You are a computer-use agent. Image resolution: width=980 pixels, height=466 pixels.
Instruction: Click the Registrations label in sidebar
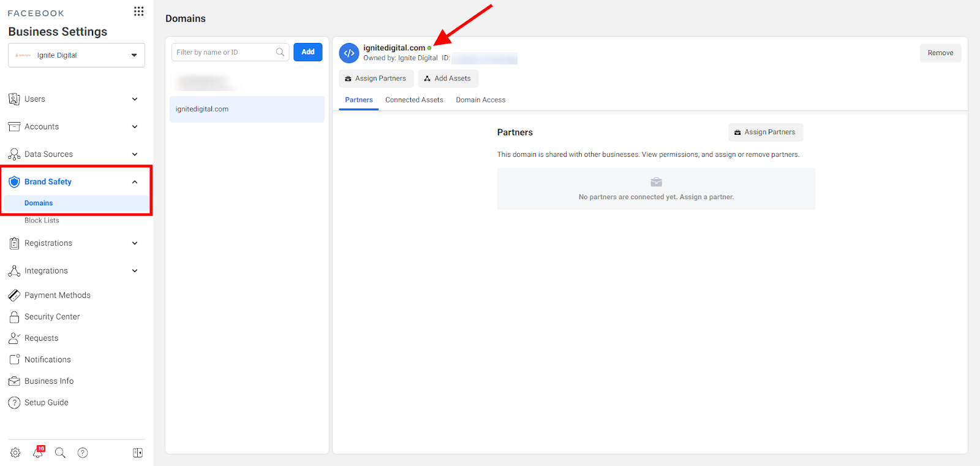point(48,243)
